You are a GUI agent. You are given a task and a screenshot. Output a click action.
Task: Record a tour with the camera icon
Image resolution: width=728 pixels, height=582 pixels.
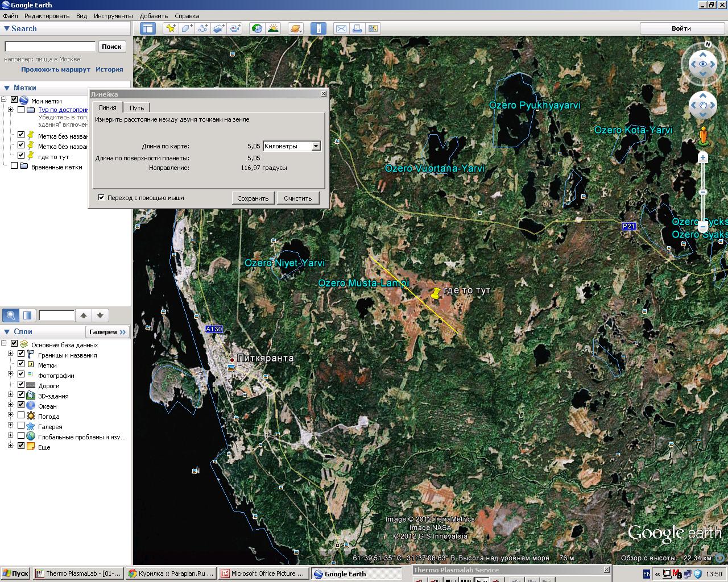tap(235, 28)
